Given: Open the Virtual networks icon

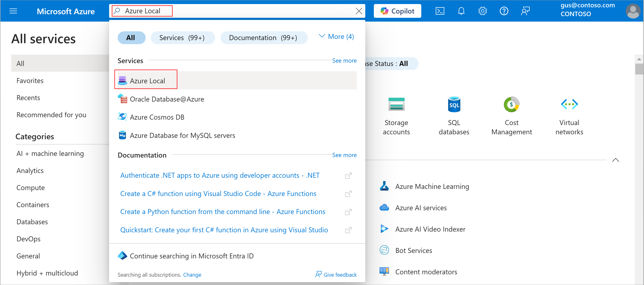Looking at the screenshot, I should [x=569, y=104].
